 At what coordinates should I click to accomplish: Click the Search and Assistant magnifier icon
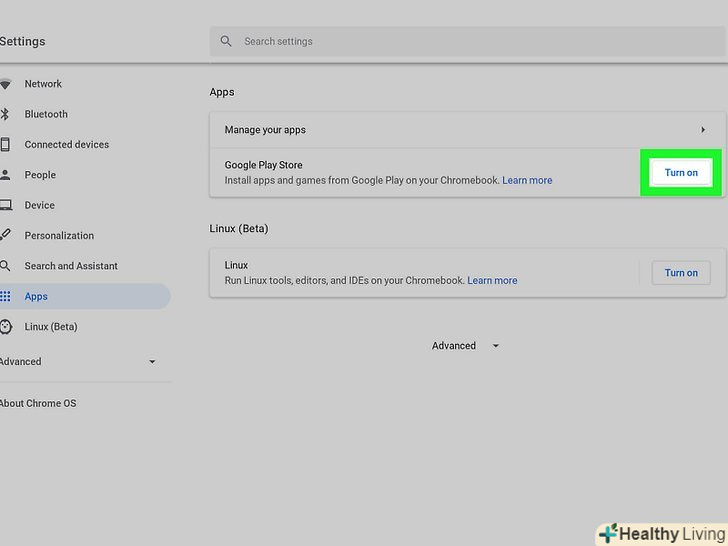[x=5, y=266]
